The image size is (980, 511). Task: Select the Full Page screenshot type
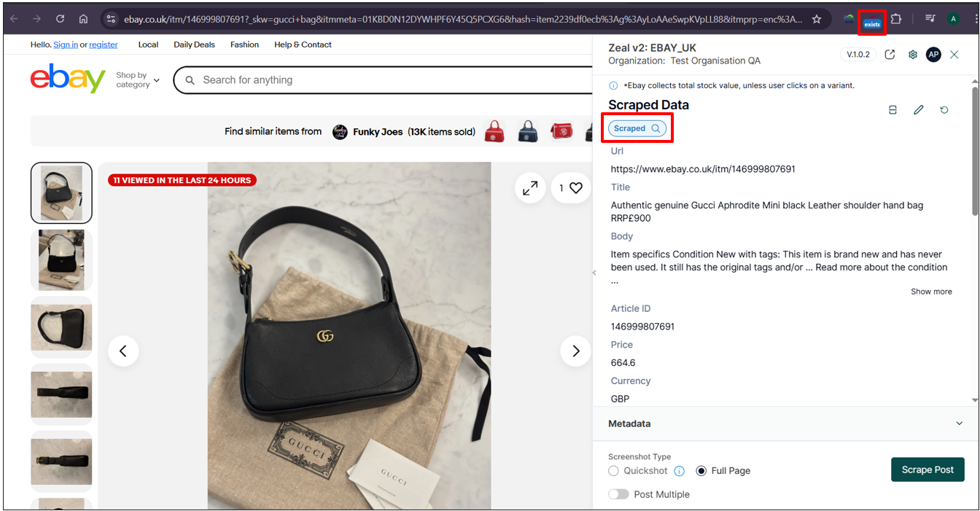point(701,471)
